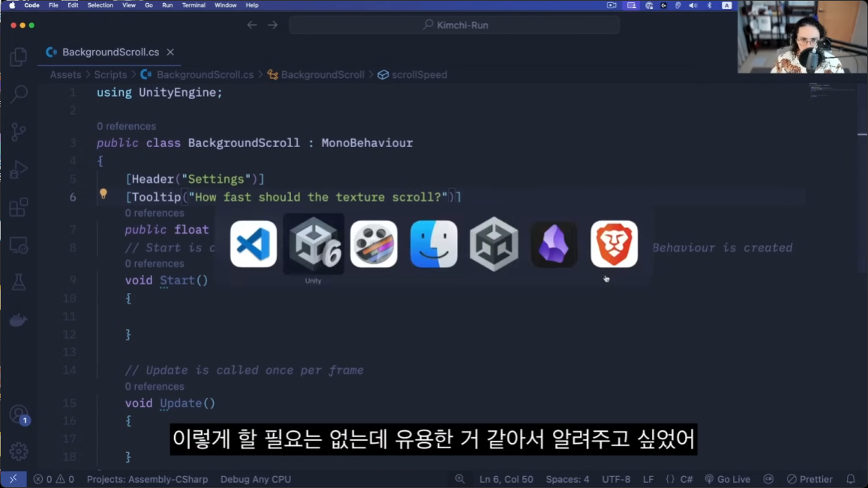Open the Extensions view
This screenshot has height=488, width=868.
[x=18, y=208]
